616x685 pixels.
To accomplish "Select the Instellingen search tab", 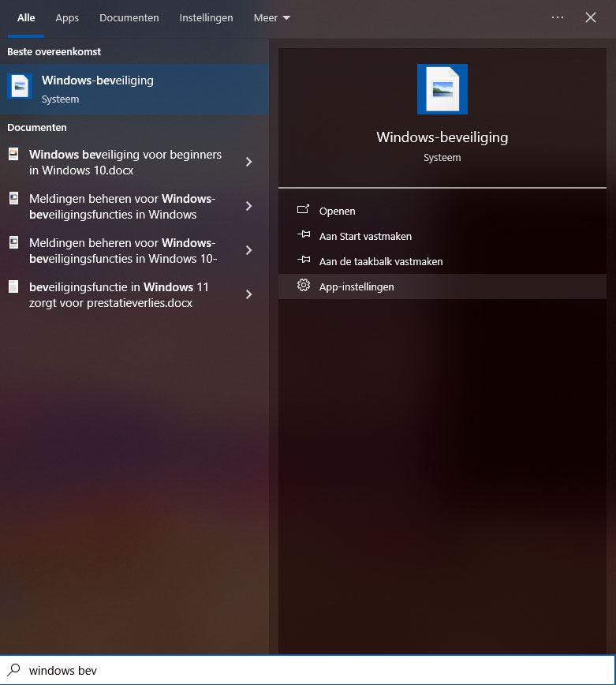I will pyautogui.click(x=206, y=18).
